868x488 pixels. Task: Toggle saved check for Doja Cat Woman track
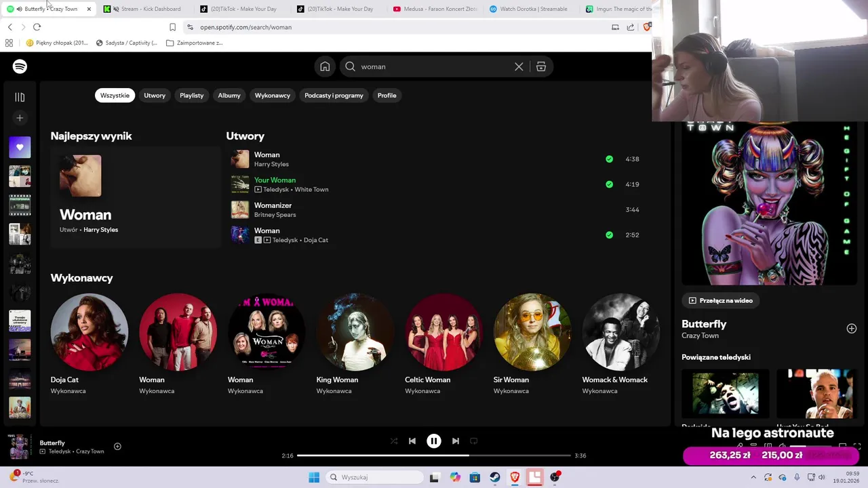click(x=609, y=235)
